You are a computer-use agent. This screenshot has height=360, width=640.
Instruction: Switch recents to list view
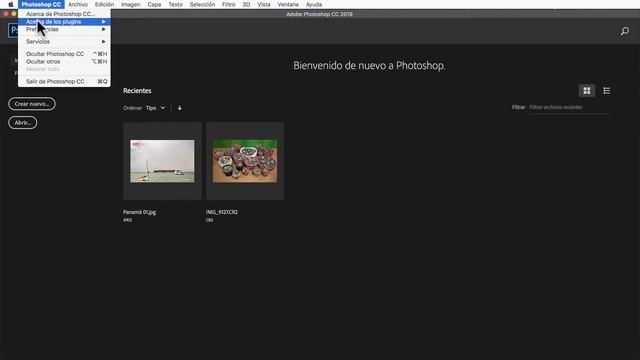coord(607,91)
